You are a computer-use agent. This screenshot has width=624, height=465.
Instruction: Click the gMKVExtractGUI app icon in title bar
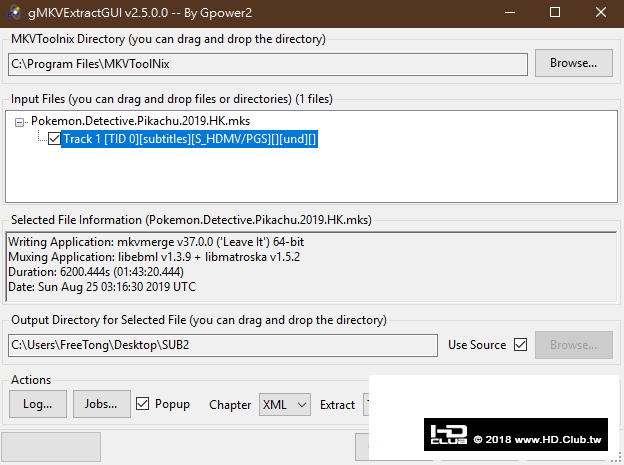coord(14,13)
